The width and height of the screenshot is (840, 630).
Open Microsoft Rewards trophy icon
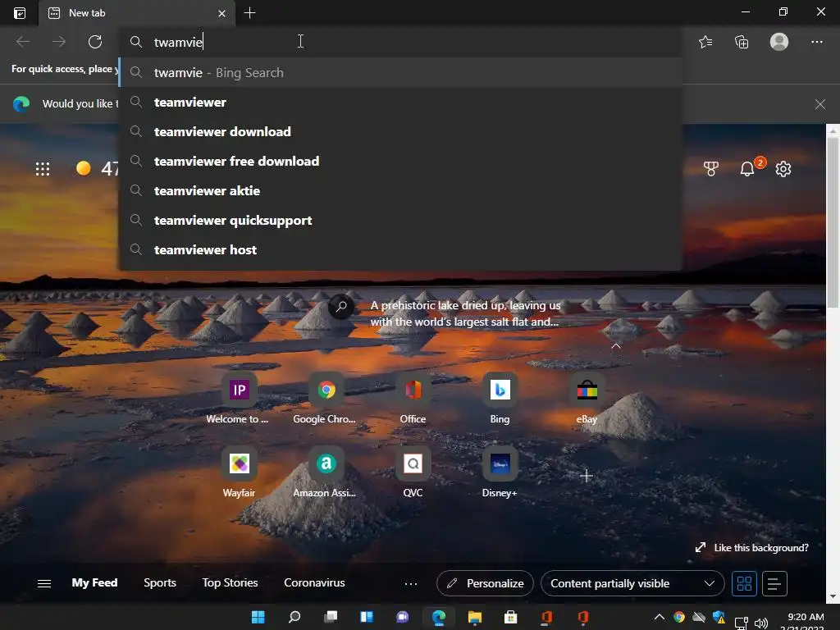(711, 169)
